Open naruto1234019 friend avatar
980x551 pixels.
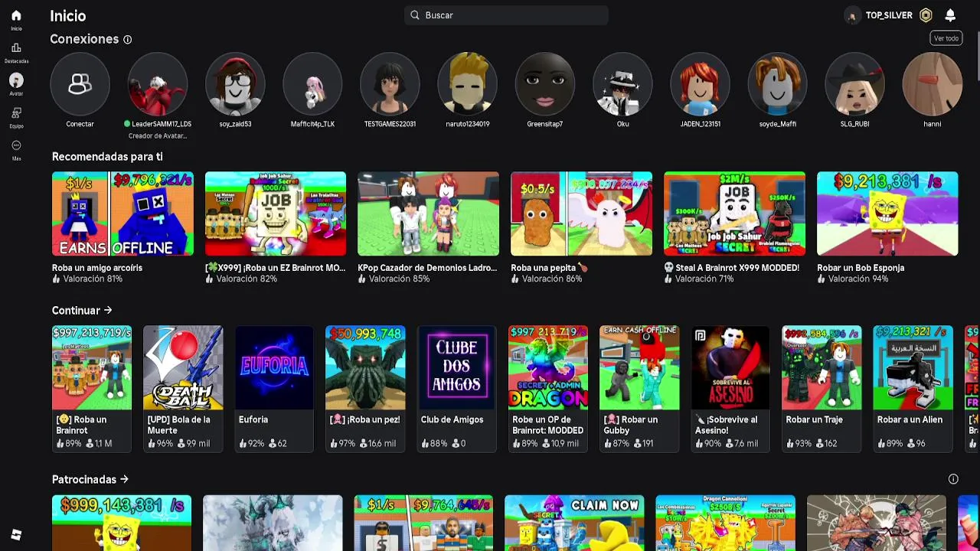[x=467, y=83]
